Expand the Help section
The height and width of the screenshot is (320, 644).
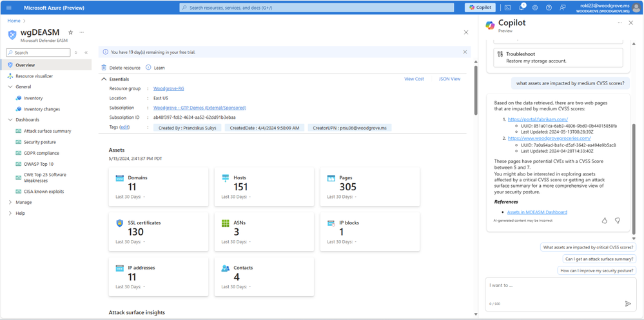[10, 213]
